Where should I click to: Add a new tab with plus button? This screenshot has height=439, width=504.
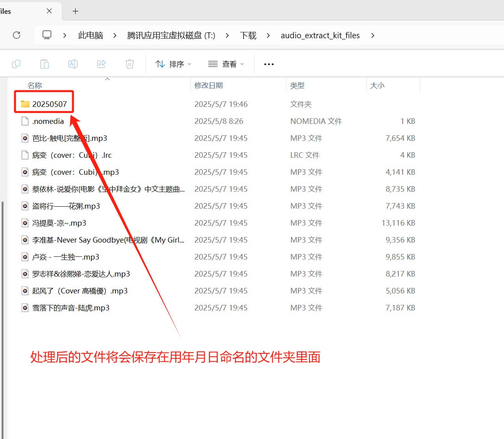click(x=76, y=11)
